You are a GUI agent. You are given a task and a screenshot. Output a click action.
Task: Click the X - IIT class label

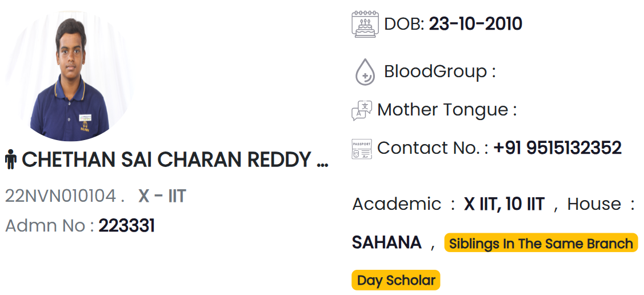point(163,197)
